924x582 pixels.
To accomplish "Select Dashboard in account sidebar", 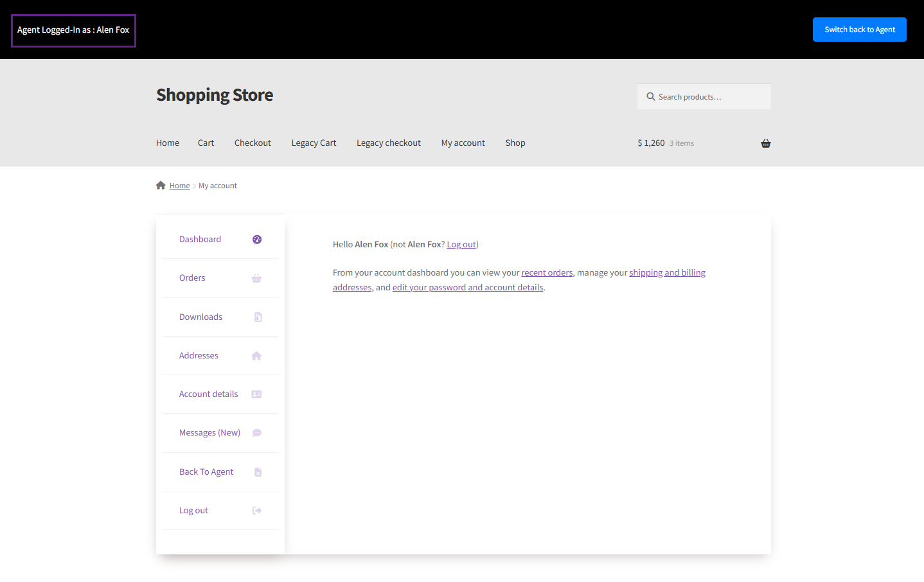I will tap(200, 239).
